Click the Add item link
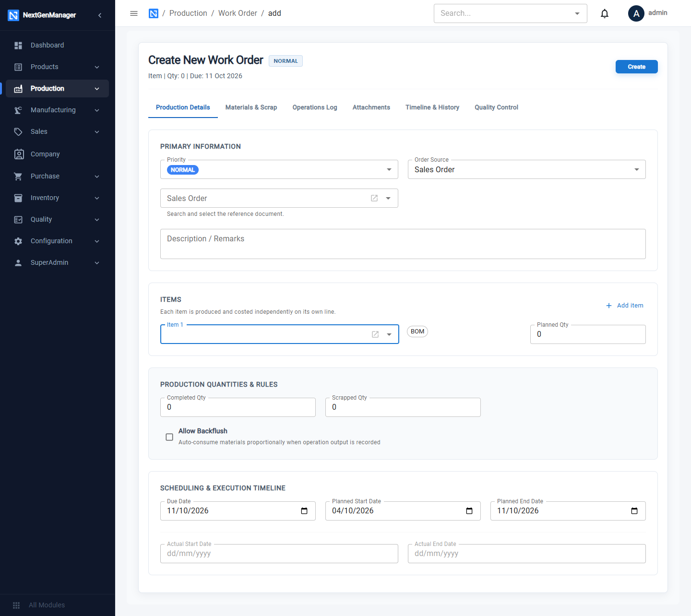Screen dimensions: 691x616 [624, 306]
